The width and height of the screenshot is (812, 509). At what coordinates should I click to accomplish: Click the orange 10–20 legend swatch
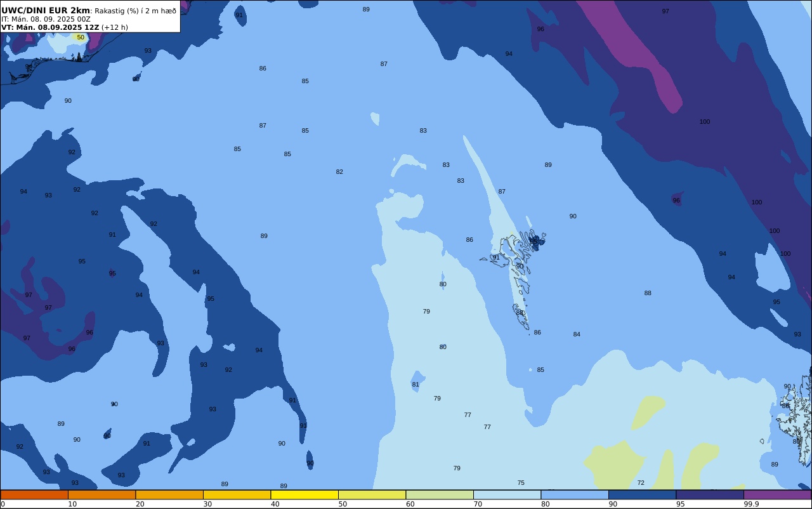click(101, 494)
